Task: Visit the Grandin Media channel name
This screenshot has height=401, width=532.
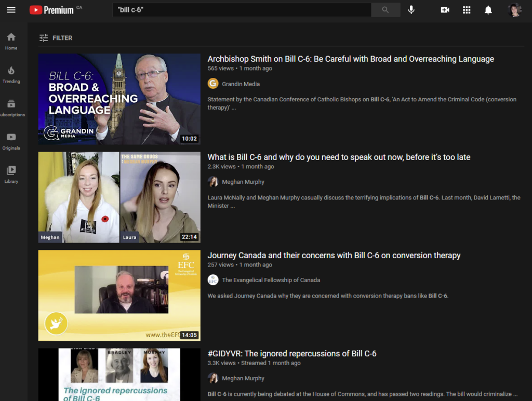Action: tap(241, 84)
